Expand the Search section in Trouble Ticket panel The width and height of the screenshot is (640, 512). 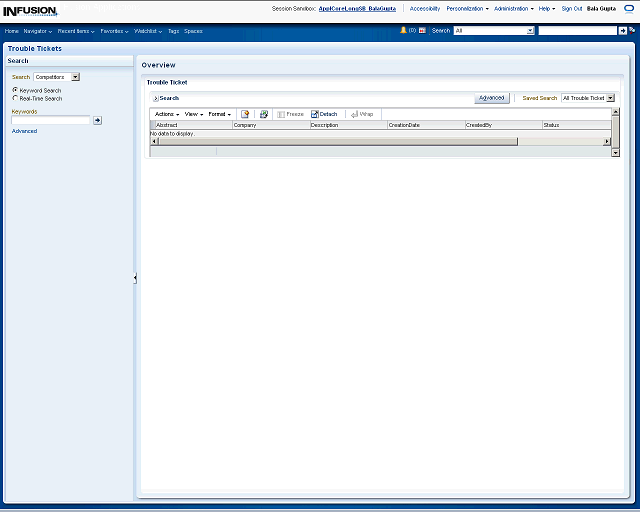[x=155, y=98]
